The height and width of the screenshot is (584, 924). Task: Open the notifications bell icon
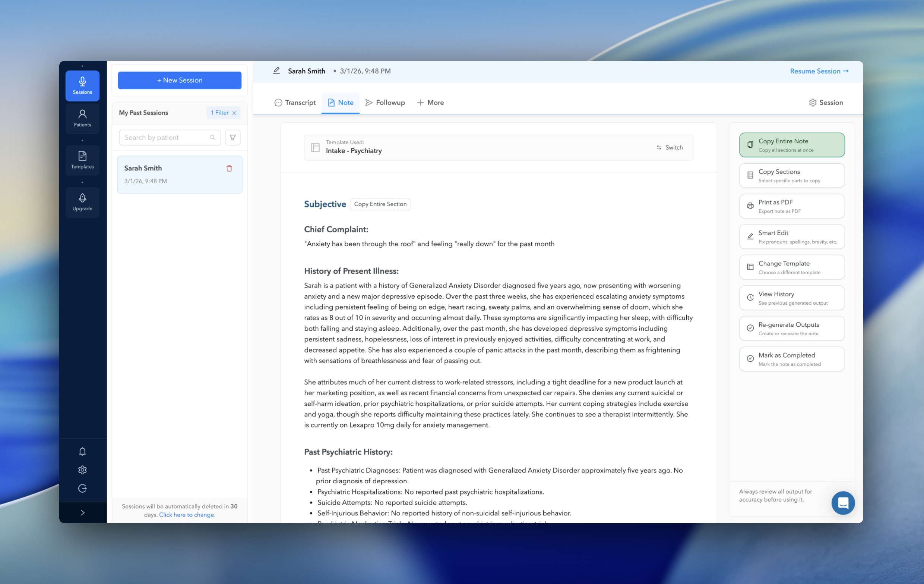(x=82, y=452)
